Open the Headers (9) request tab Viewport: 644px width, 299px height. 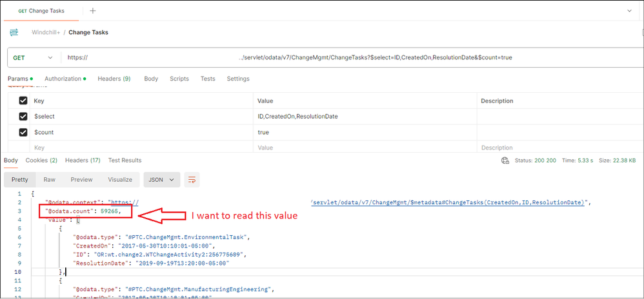coord(114,79)
